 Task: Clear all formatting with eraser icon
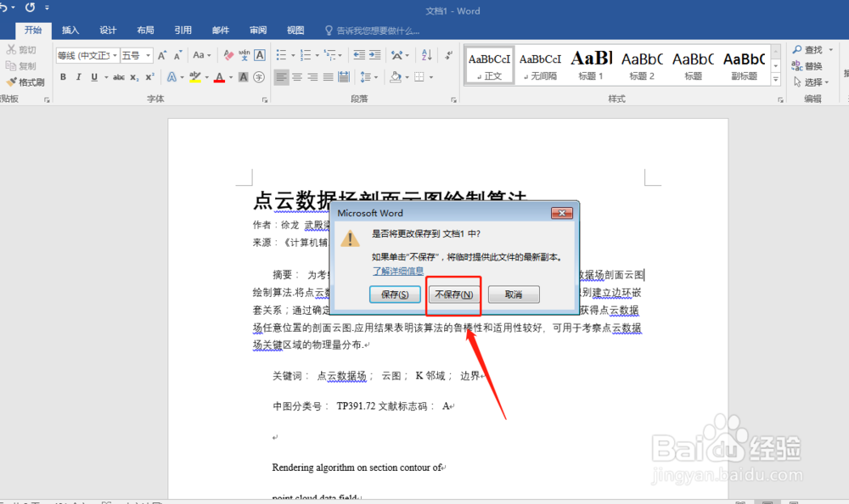tap(228, 55)
